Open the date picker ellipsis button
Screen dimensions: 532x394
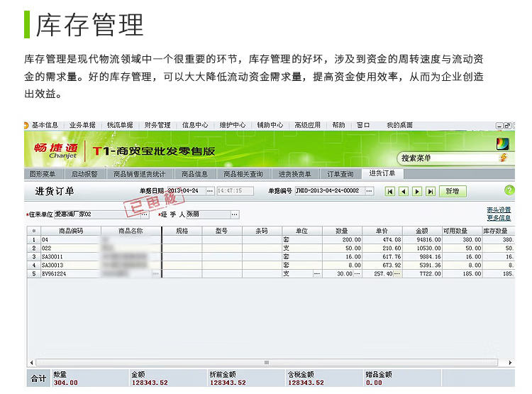click(x=210, y=191)
